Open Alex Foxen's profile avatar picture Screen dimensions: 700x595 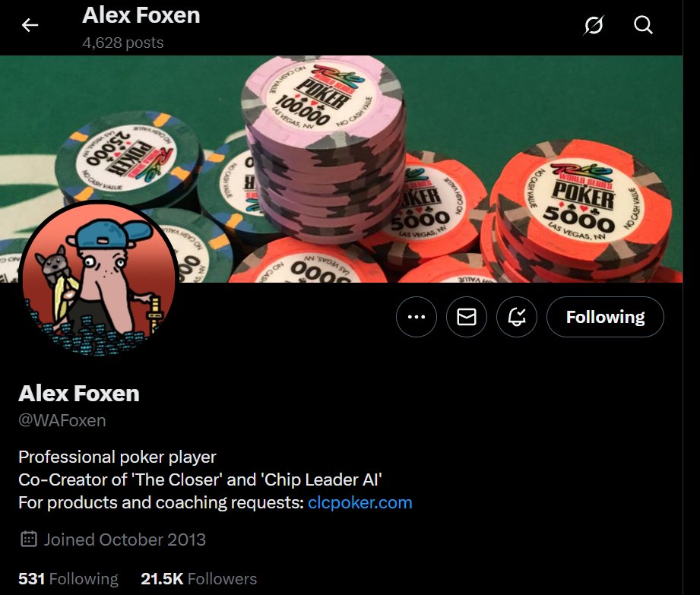[x=99, y=279]
